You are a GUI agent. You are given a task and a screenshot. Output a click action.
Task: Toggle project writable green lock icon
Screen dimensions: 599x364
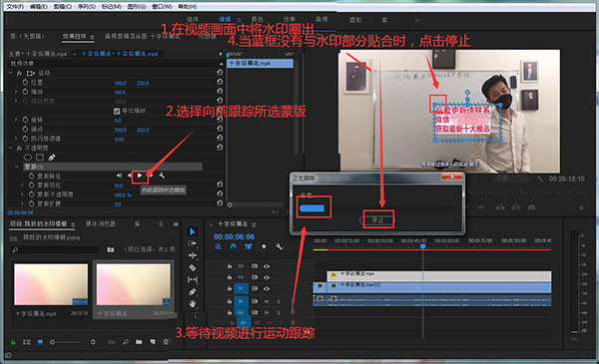[13, 342]
